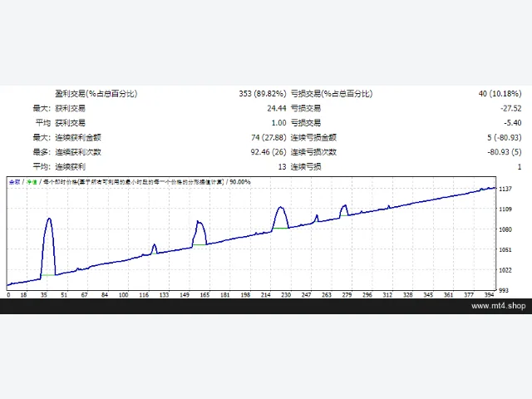Click the x-axis label "214"

[266, 295]
